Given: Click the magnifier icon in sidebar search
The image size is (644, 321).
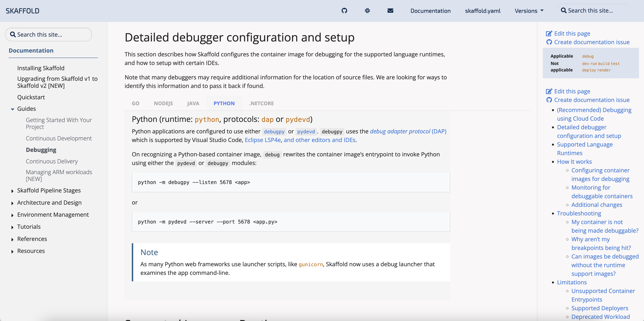Looking at the screenshot, I should [x=13, y=34].
